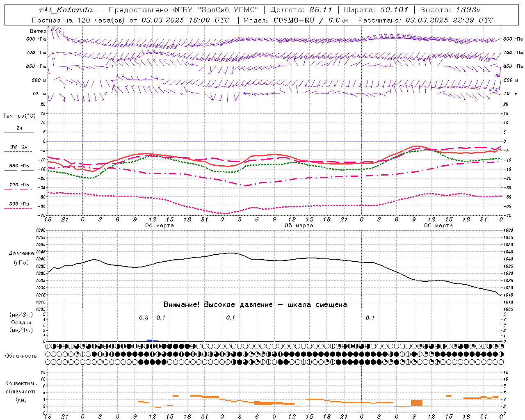Click the 0.2 precipitation amount value
This screenshot has width=525, height=420.
click(144, 317)
